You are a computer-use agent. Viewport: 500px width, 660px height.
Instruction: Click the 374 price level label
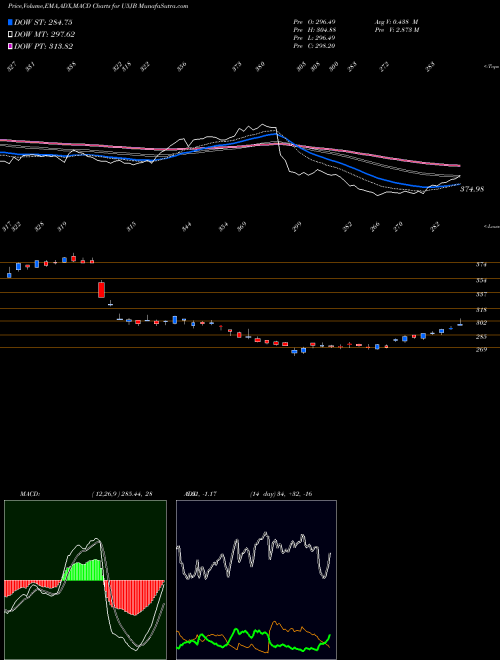coord(481,265)
